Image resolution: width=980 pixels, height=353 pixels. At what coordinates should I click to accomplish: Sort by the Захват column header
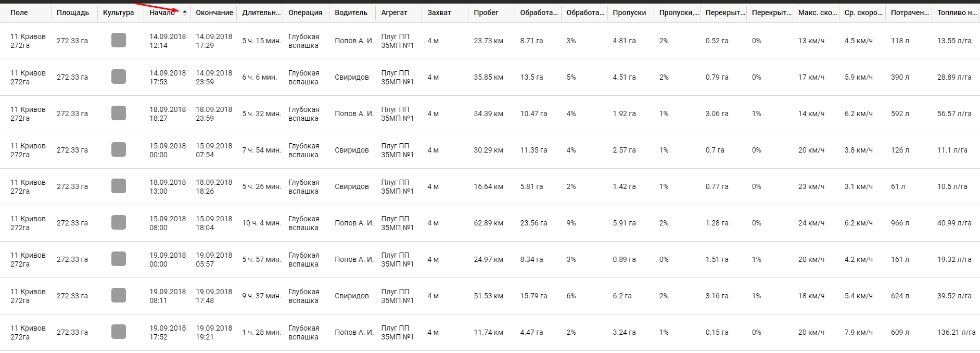pyautogui.click(x=439, y=12)
